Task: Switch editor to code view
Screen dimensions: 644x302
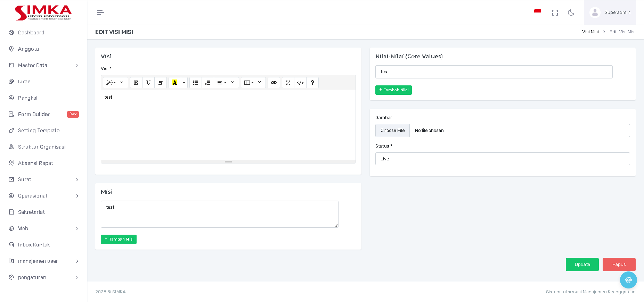Action: [x=300, y=83]
